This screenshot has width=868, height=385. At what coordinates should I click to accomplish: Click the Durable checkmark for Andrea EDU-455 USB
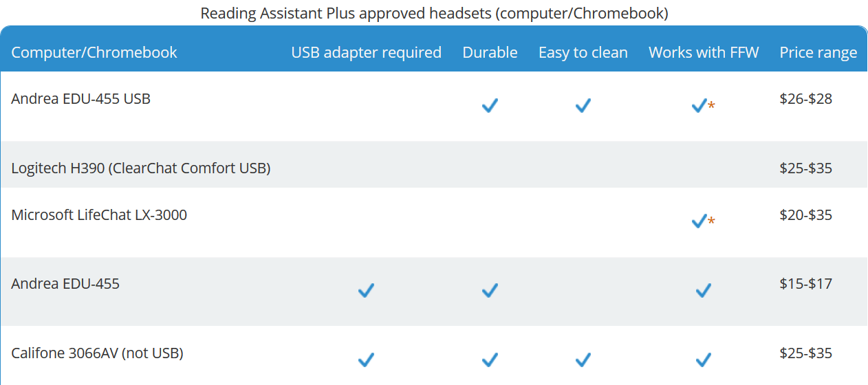[x=490, y=106]
